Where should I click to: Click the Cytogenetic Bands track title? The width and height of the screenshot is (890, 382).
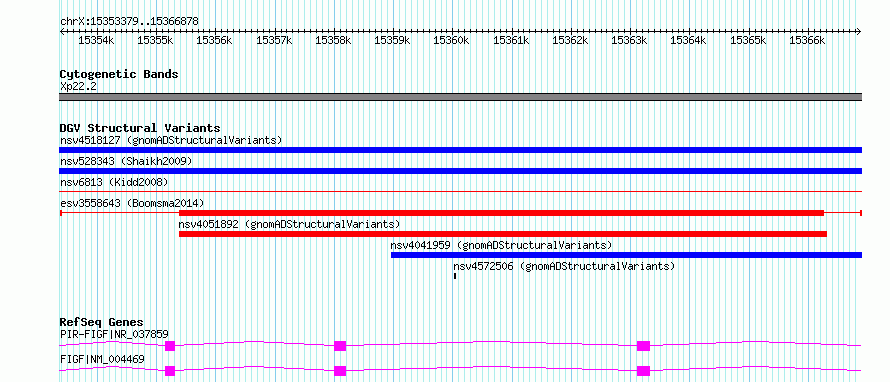pos(119,74)
